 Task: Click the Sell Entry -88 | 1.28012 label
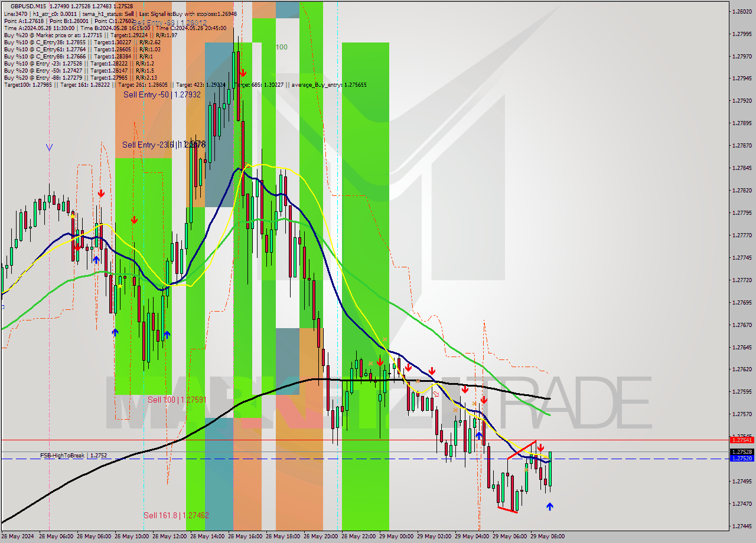pos(170,23)
